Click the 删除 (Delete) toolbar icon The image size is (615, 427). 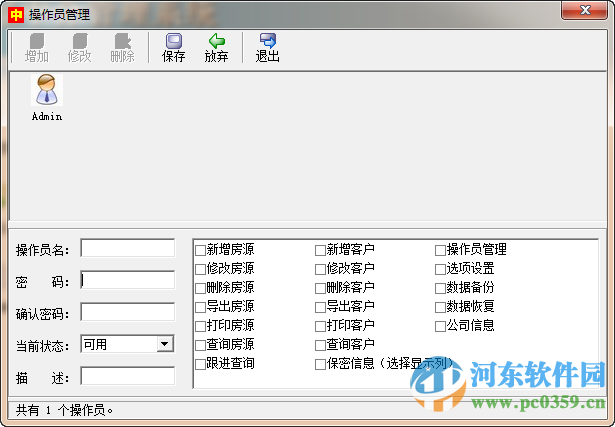[x=122, y=48]
